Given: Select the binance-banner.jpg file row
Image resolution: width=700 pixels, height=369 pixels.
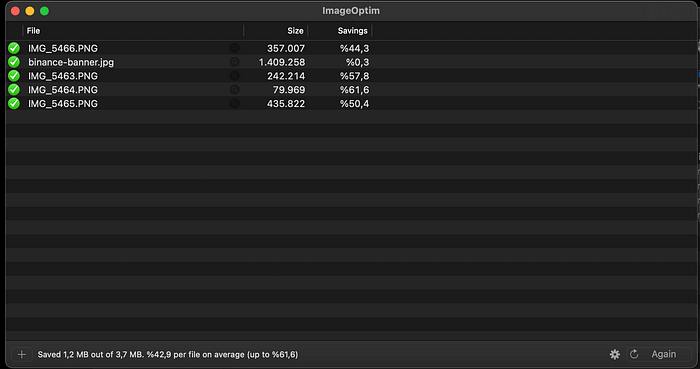Looking at the screenshot, I should tap(351, 62).
